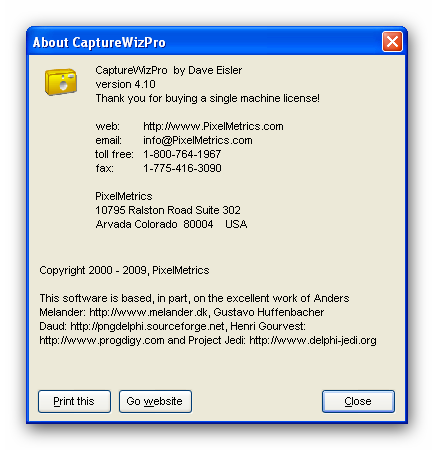Click the Close button
This screenshot has height=450, width=434.
click(x=358, y=401)
